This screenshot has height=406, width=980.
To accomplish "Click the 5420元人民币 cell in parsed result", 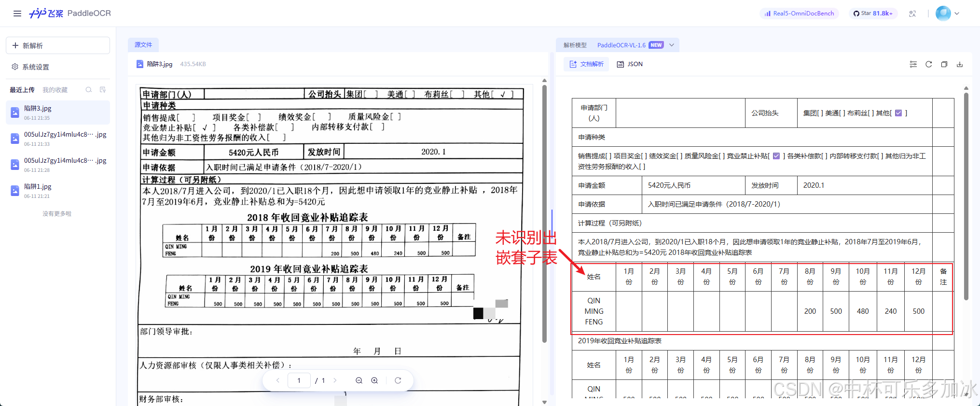I will (693, 185).
